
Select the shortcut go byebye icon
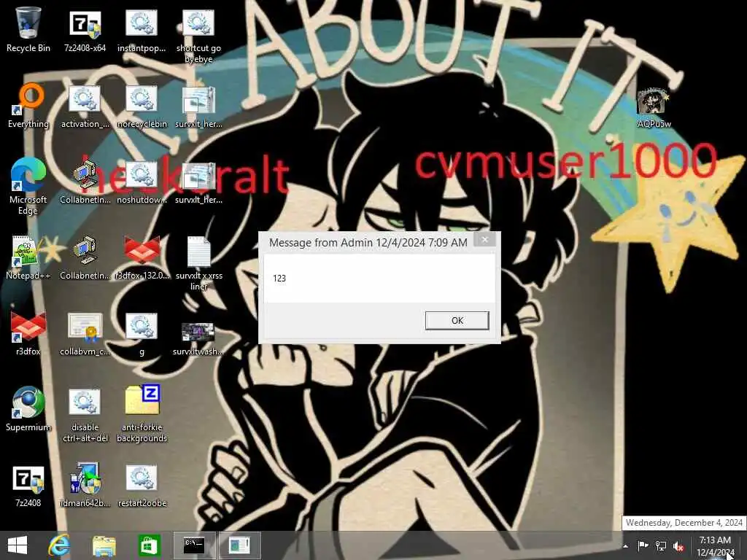coord(198,36)
